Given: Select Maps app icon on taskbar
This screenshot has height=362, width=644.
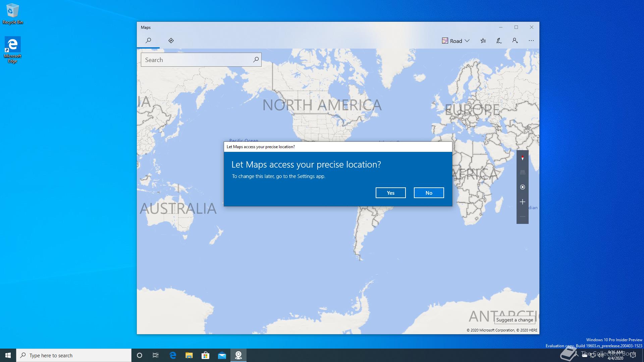Looking at the screenshot, I should [238, 355].
